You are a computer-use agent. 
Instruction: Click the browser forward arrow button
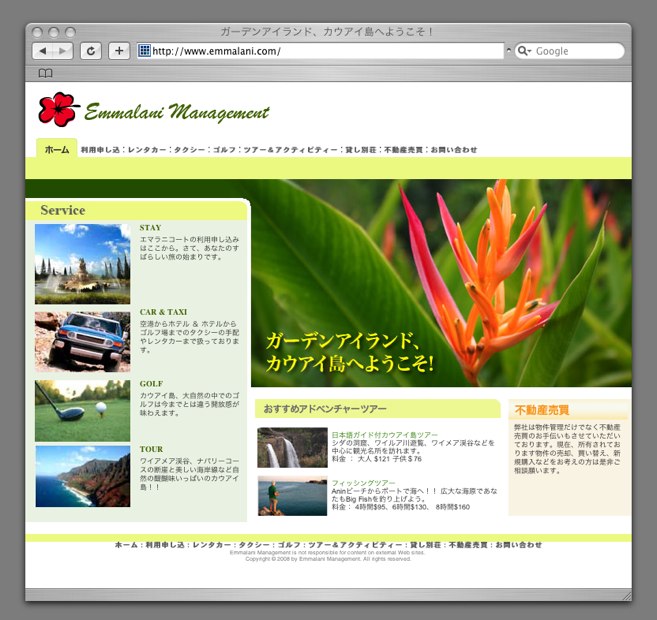pyautogui.click(x=63, y=51)
